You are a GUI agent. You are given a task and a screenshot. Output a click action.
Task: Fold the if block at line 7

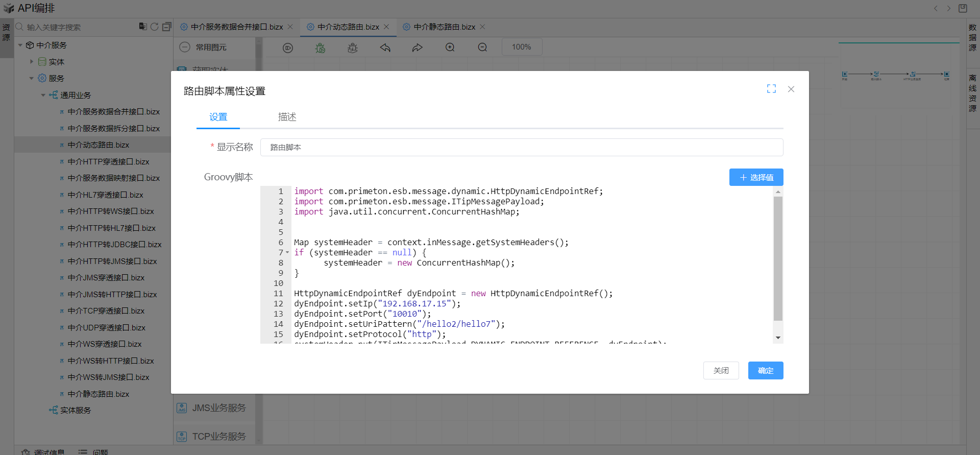[x=287, y=252]
